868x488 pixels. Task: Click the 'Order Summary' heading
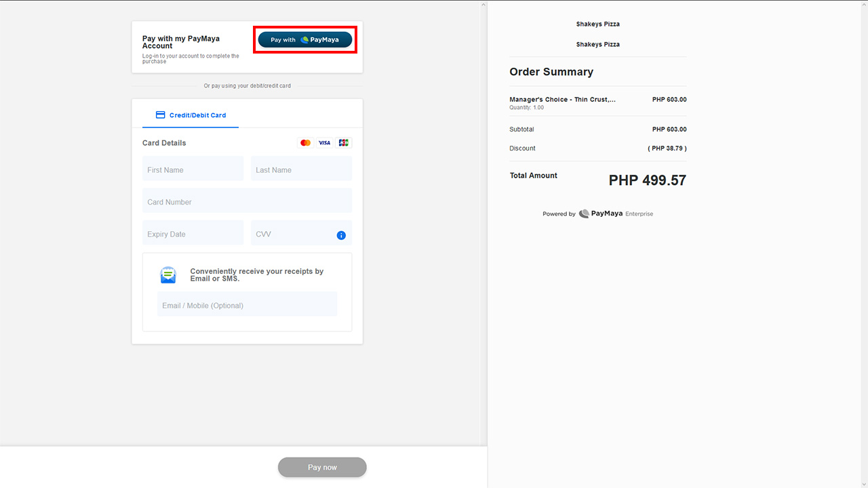tap(551, 72)
